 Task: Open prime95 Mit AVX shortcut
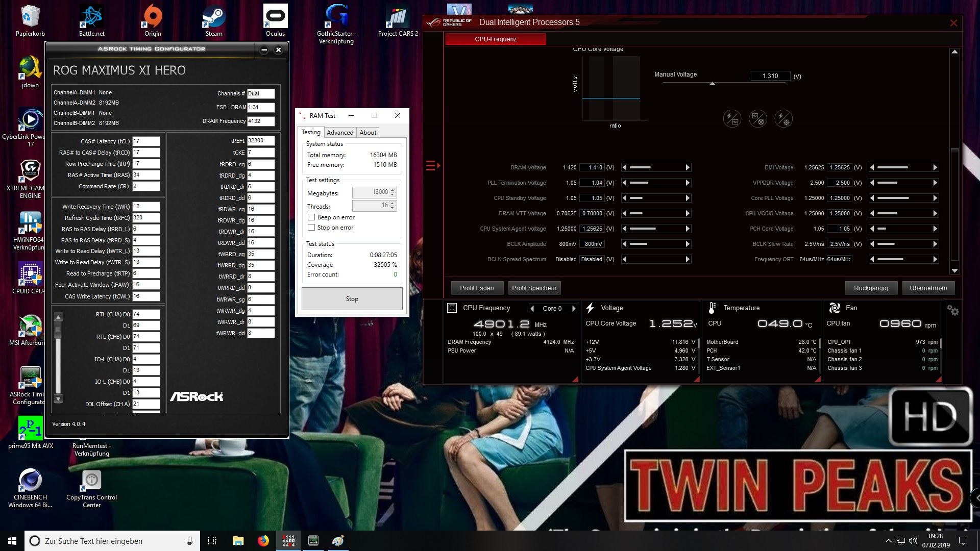(x=30, y=433)
